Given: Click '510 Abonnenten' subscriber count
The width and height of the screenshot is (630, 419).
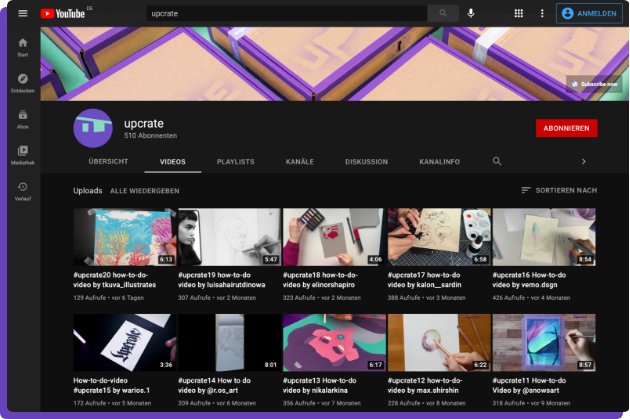Looking at the screenshot, I should (151, 136).
